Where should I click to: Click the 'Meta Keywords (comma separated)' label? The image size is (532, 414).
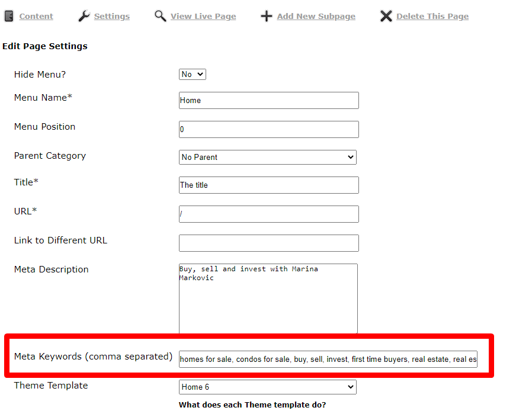93,357
